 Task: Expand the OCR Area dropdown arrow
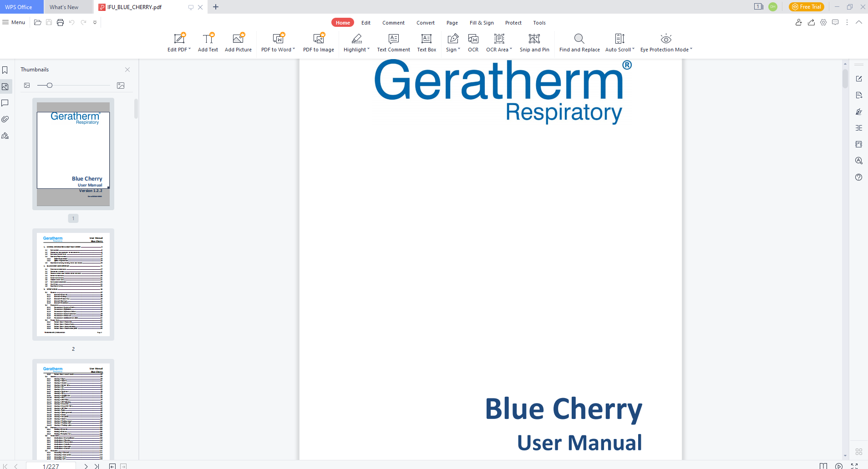pyautogui.click(x=511, y=49)
